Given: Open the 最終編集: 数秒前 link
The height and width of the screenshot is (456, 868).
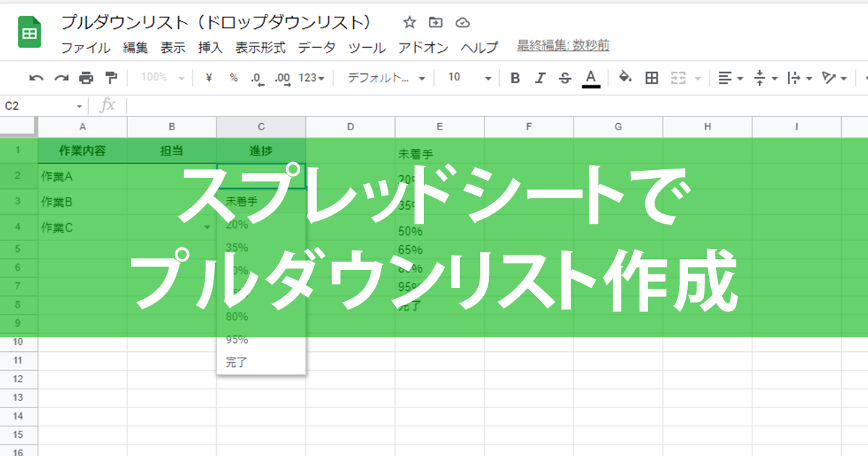Looking at the screenshot, I should click(563, 46).
